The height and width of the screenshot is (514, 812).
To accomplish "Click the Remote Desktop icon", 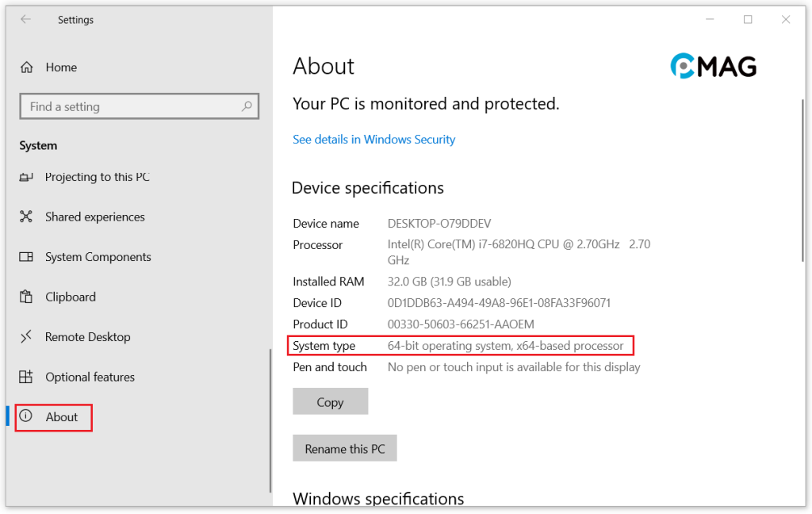I will [26, 337].
